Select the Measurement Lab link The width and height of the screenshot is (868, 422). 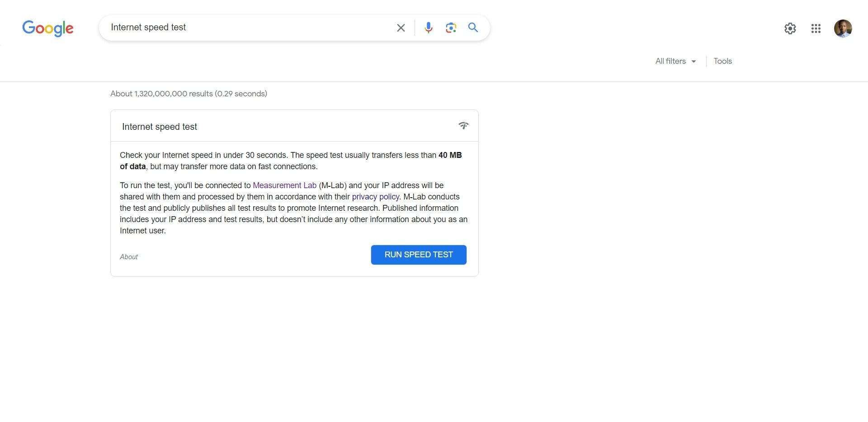click(284, 185)
